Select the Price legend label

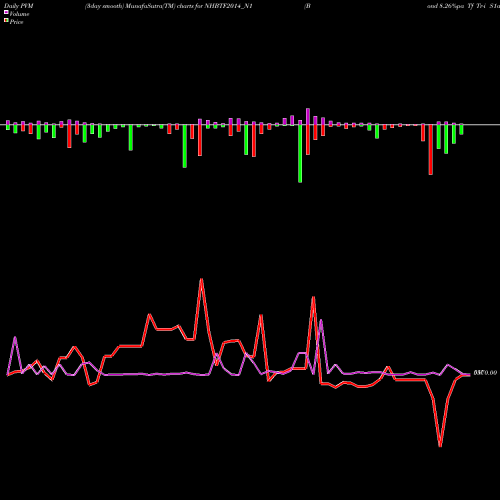[16, 22]
